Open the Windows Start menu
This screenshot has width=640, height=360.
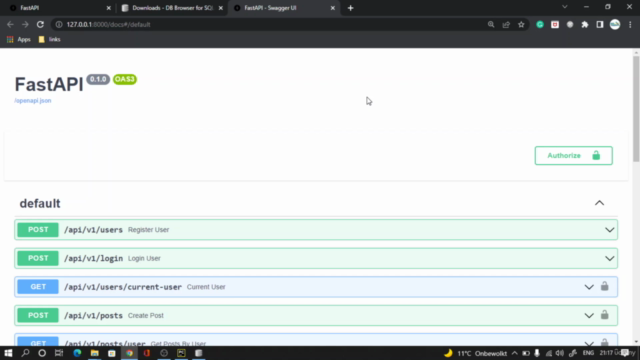point(8,353)
